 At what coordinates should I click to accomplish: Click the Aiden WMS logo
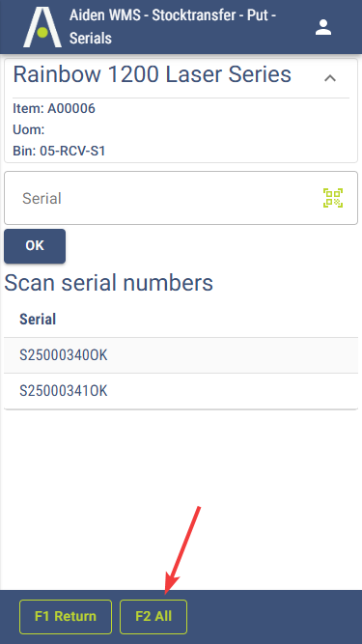click(x=42, y=27)
